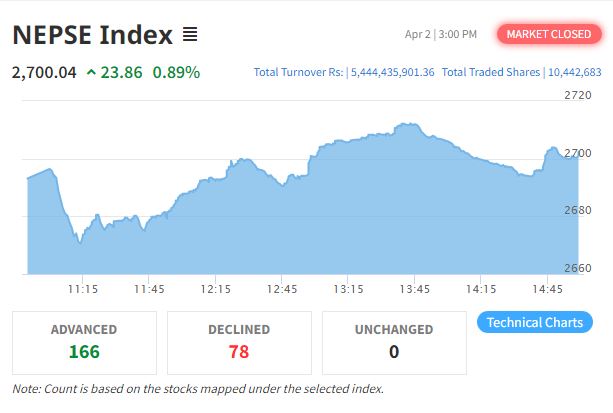
Task: Click the chart's peak near 13:45
Action: coord(406,125)
